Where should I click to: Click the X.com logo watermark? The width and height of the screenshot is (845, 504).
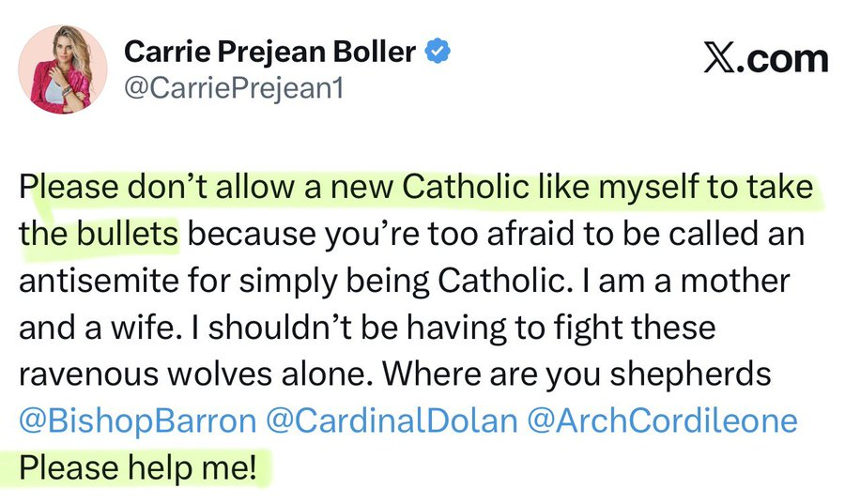coord(765,59)
